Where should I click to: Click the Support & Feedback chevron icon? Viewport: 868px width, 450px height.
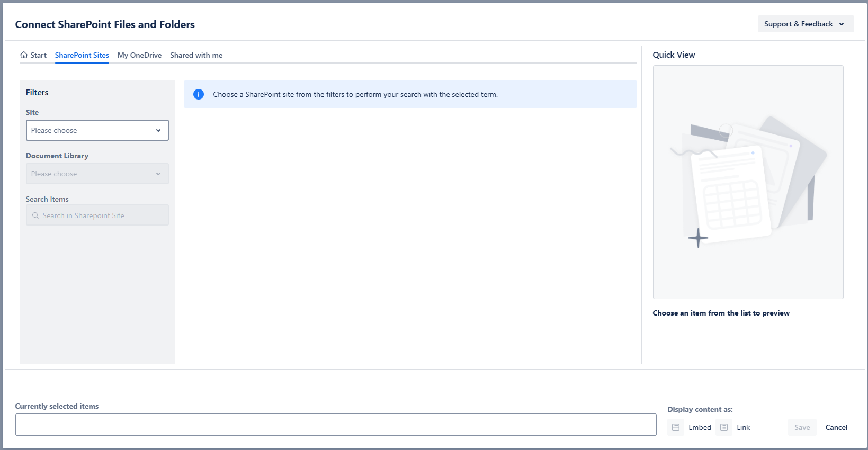(842, 24)
